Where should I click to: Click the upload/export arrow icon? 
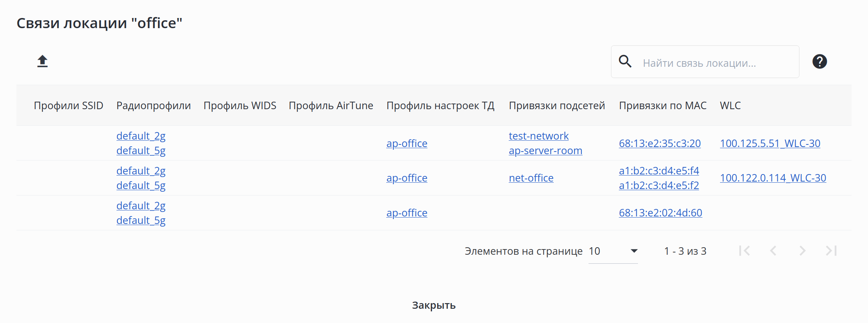[42, 61]
